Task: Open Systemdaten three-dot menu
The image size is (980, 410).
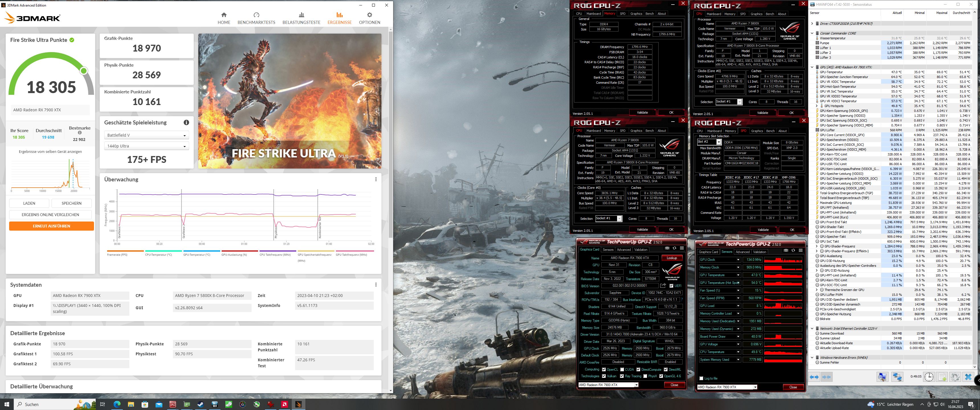Action: pyautogui.click(x=376, y=284)
